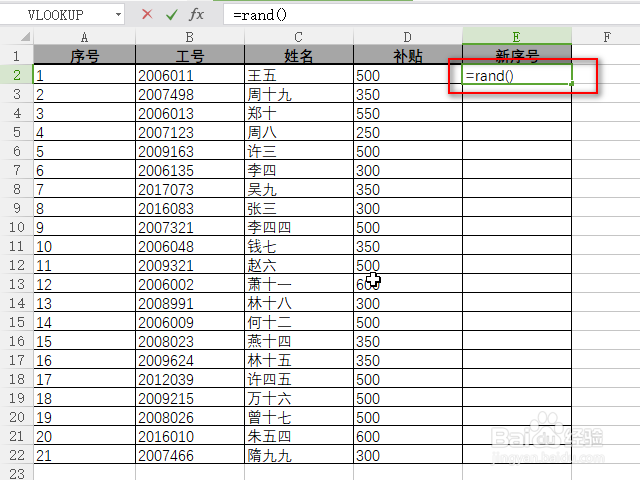The image size is (640, 480).
Task: Select cell with 工号 2017073
Action: 190,189
